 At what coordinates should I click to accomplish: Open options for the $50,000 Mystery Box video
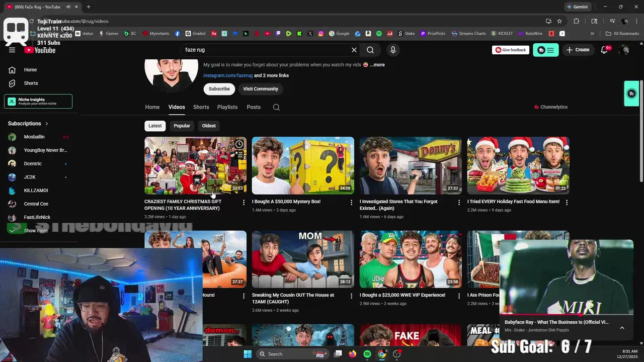(351, 202)
